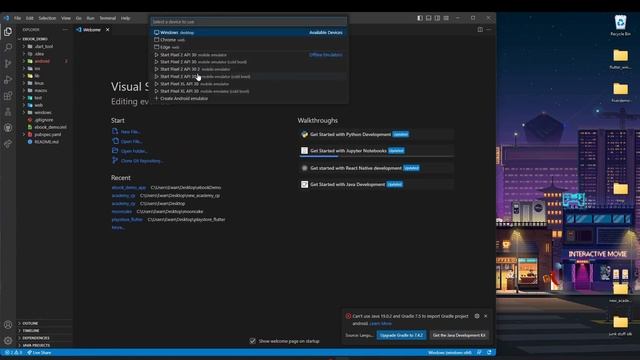This screenshot has width=640, height=360.
Task: Open the Edit menu
Action: pyautogui.click(x=30, y=18)
